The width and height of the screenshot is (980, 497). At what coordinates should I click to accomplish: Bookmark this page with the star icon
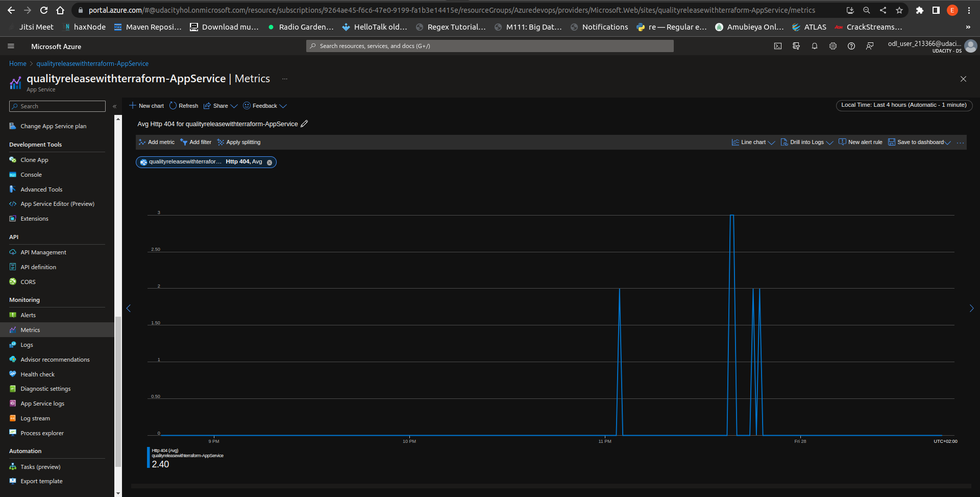tap(899, 10)
